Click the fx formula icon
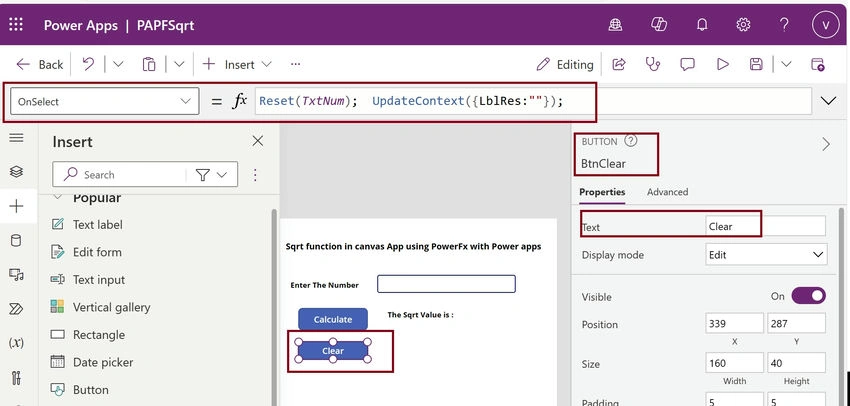The height and width of the screenshot is (406, 850). pyautogui.click(x=239, y=101)
